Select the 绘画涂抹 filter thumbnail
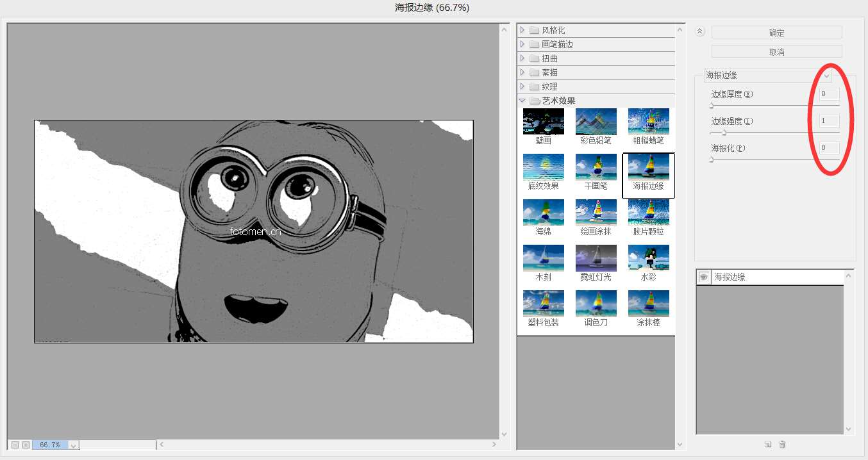 tap(596, 213)
